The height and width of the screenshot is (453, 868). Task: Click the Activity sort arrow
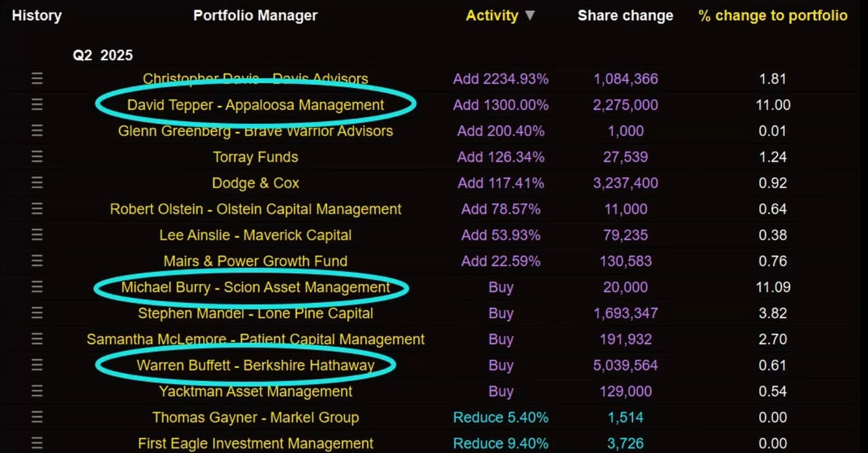[x=530, y=15]
